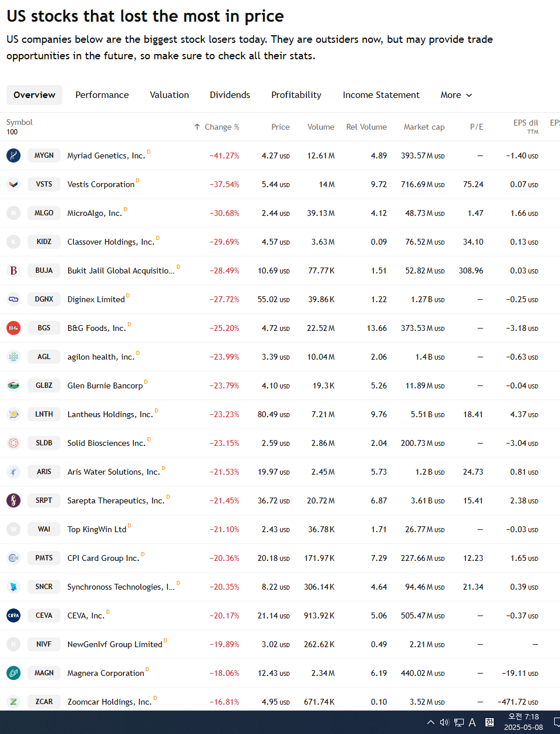The width and height of the screenshot is (560, 734).
Task: Click Magnera Corporation company name
Action: pyautogui.click(x=106, y=673)
